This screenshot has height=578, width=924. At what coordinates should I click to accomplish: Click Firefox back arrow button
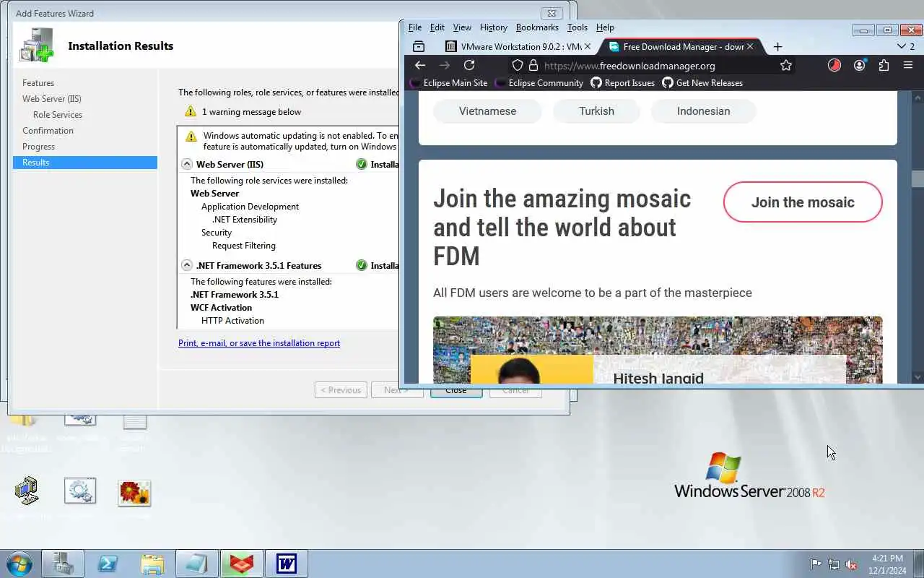(x=420, y=65)
